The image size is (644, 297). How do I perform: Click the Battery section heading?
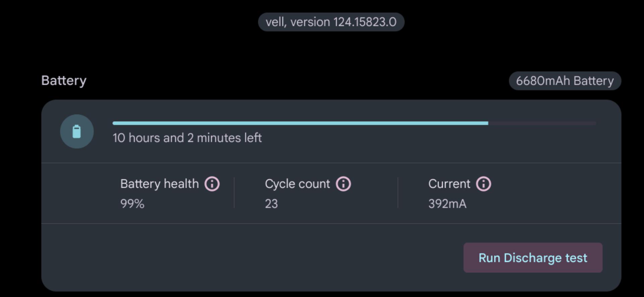[x=64, y=81]
